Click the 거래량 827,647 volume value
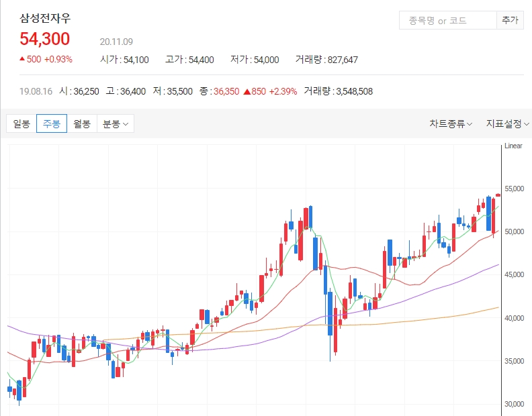This screenshot has height=416, width=532. point(326,60)
